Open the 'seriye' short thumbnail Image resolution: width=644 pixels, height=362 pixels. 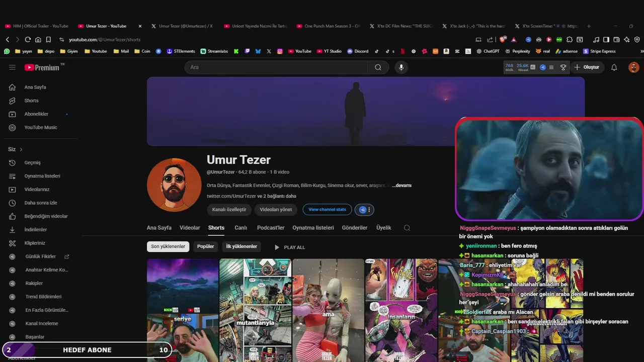pyautogui.click(x=183, y=310)
